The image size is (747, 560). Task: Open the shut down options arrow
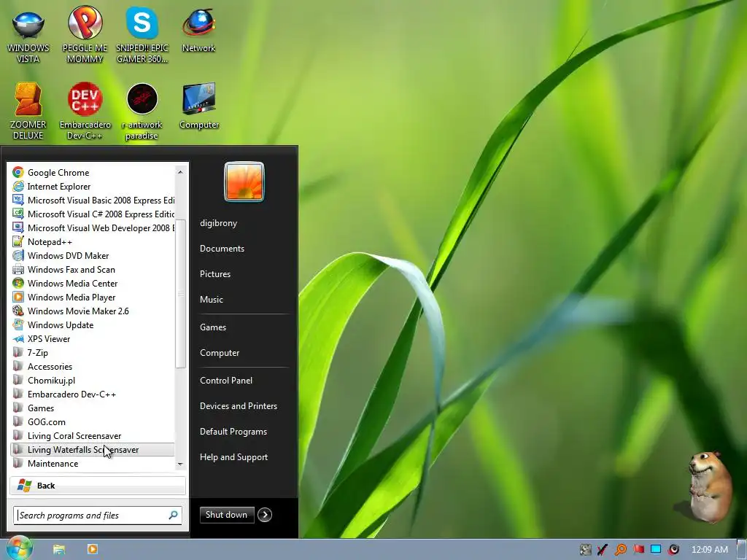(x=265, y=514)
